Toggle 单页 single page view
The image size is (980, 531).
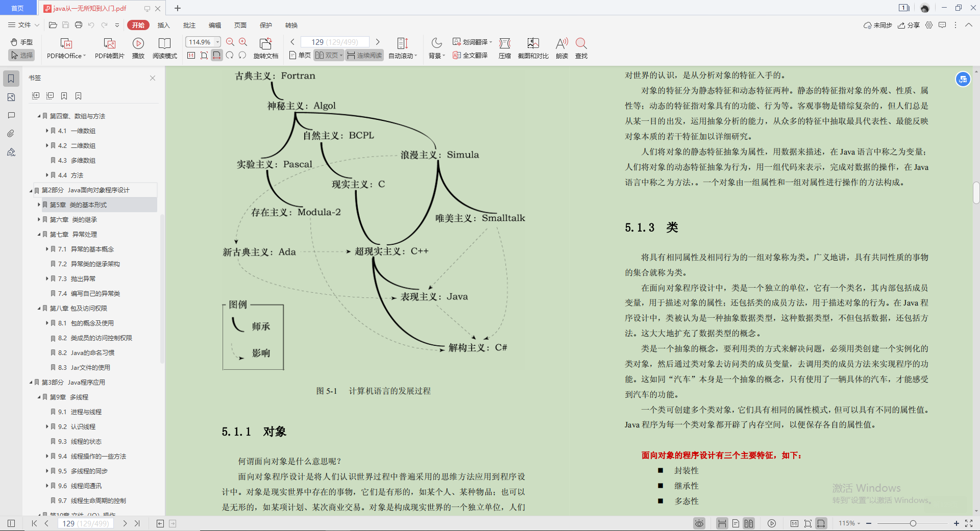coord(300,55)
